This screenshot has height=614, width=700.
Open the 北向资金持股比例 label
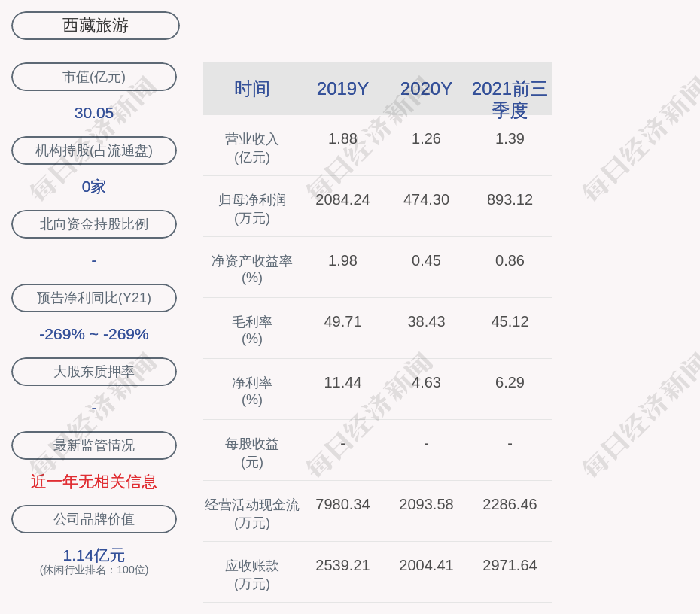point(94,224)
